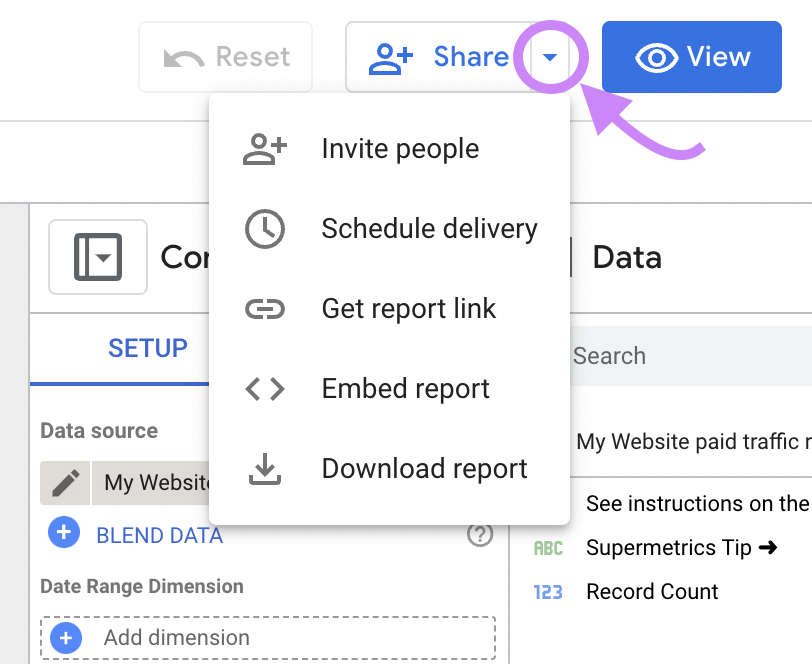
Task: Click the link icon beside Get report link
Action: click(265, 308)
